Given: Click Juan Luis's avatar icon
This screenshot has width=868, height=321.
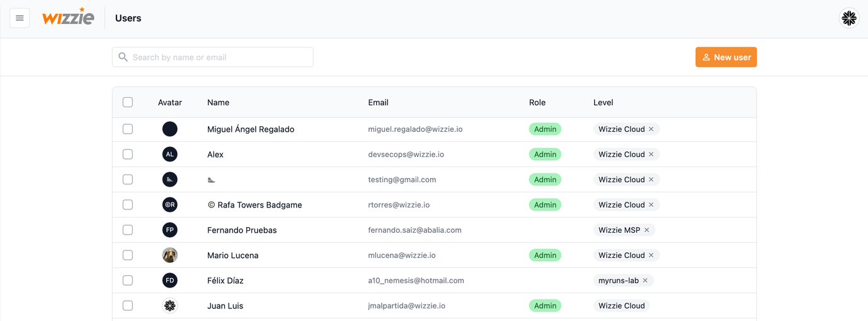Looking at the screenshot, I should click(169, 306).
